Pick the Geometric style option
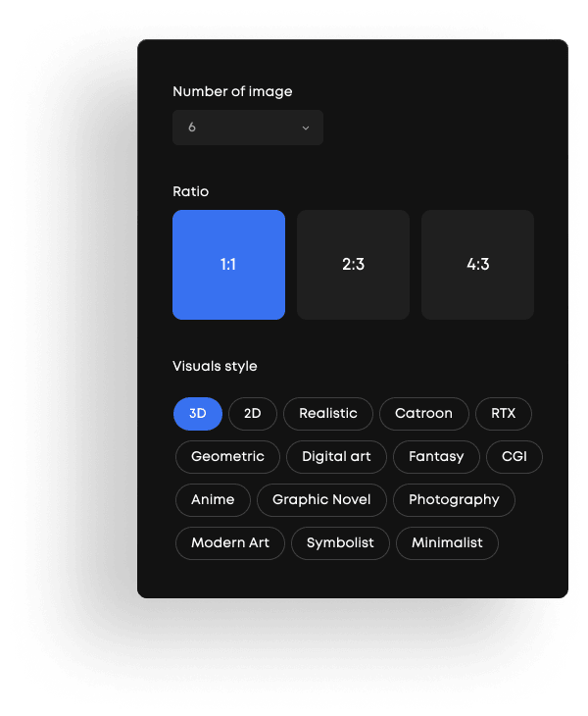The height and width of the screenshot is (716, 588). (x=227, y=457)
